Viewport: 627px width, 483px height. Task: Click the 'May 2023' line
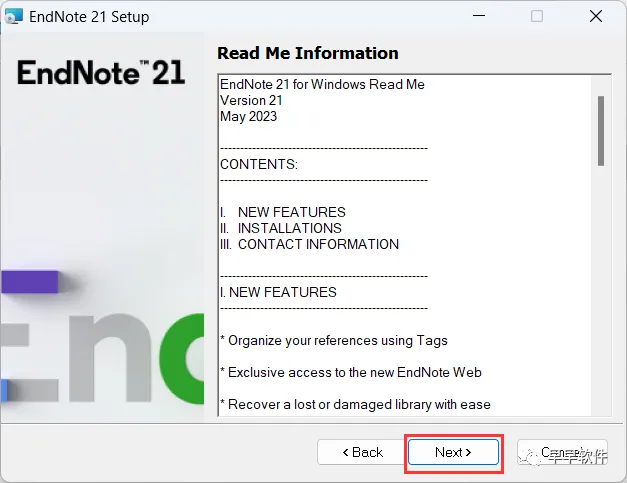point(248,116)
